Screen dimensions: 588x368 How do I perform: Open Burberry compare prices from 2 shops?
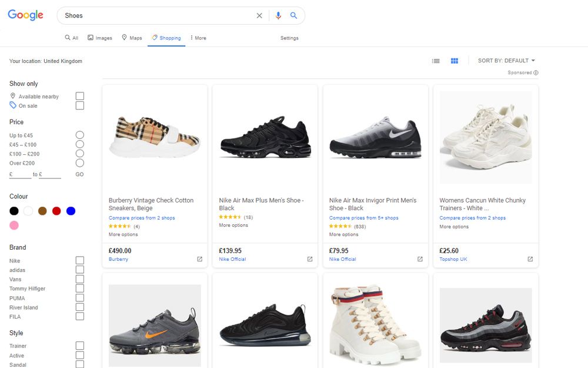(142, 218)
